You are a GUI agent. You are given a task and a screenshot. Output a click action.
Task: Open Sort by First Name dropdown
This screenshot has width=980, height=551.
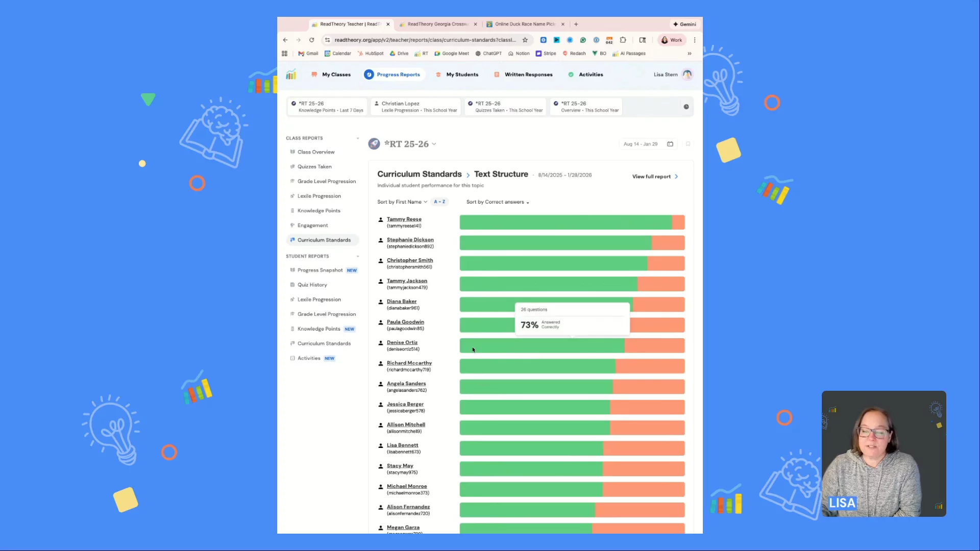(x=402, y=202)
